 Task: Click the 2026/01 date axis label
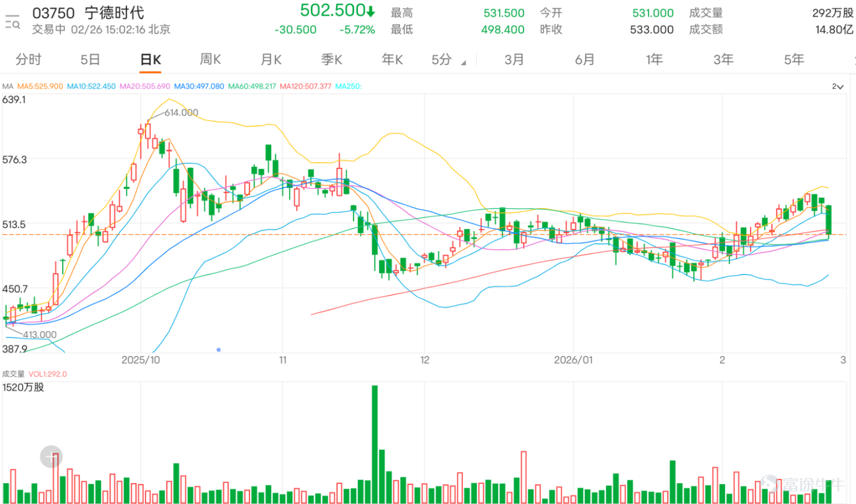coord(574,360)
